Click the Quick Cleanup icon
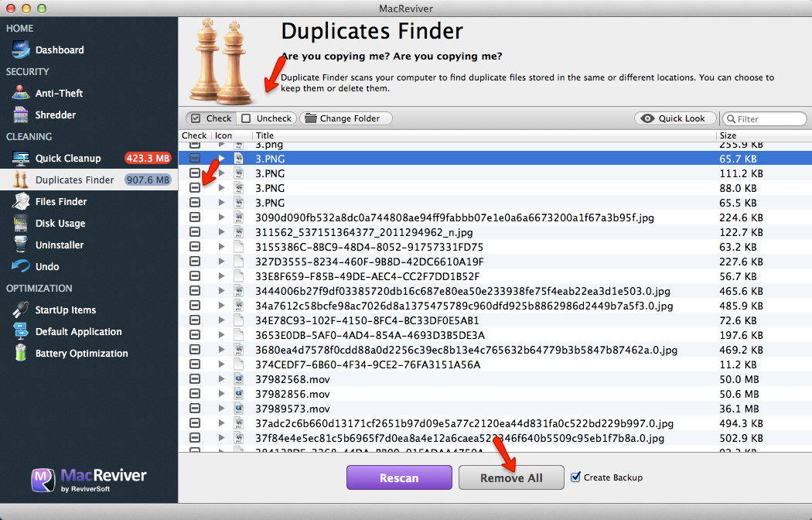 point(21,159)
